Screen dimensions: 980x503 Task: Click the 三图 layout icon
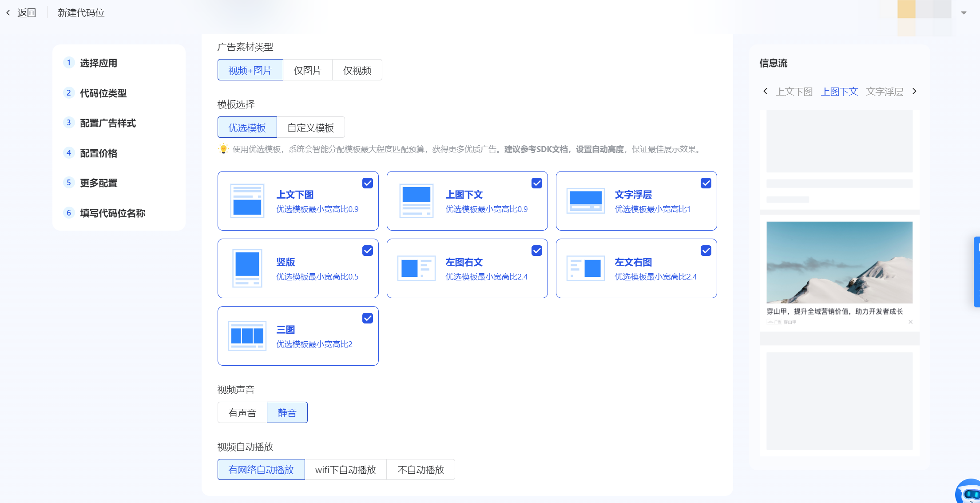click(x=247, y=336)
